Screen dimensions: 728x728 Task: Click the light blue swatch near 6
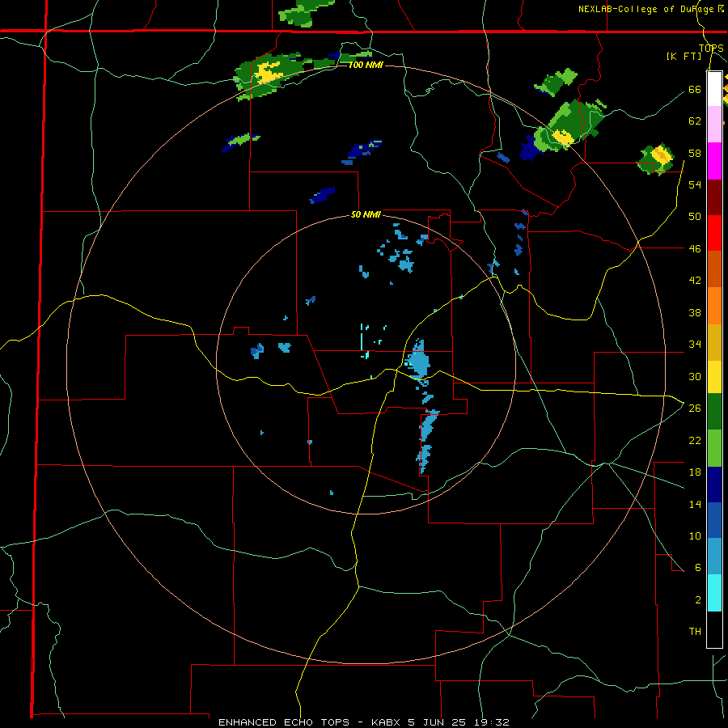714,557
